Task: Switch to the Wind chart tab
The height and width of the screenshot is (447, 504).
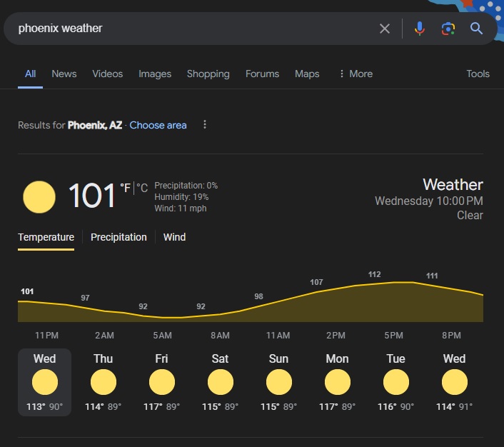Action: [x=174, y=237]
